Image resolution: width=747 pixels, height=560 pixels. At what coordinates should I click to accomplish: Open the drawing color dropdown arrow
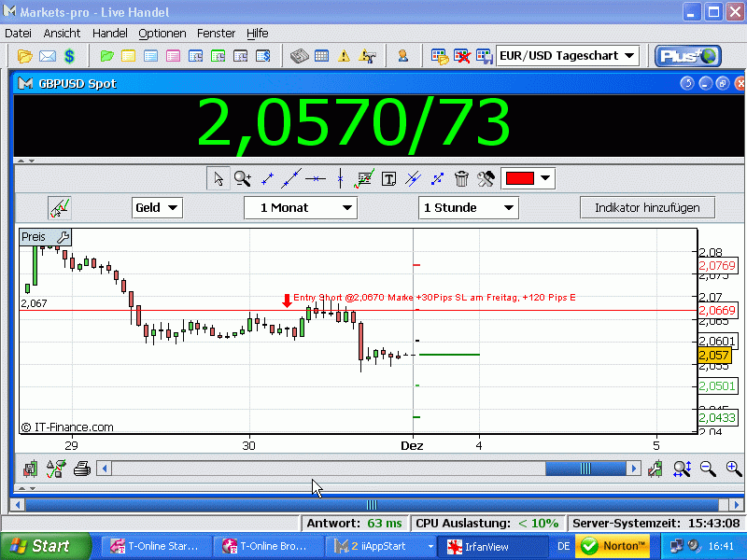pyautogui.click(x=545, y=178)
